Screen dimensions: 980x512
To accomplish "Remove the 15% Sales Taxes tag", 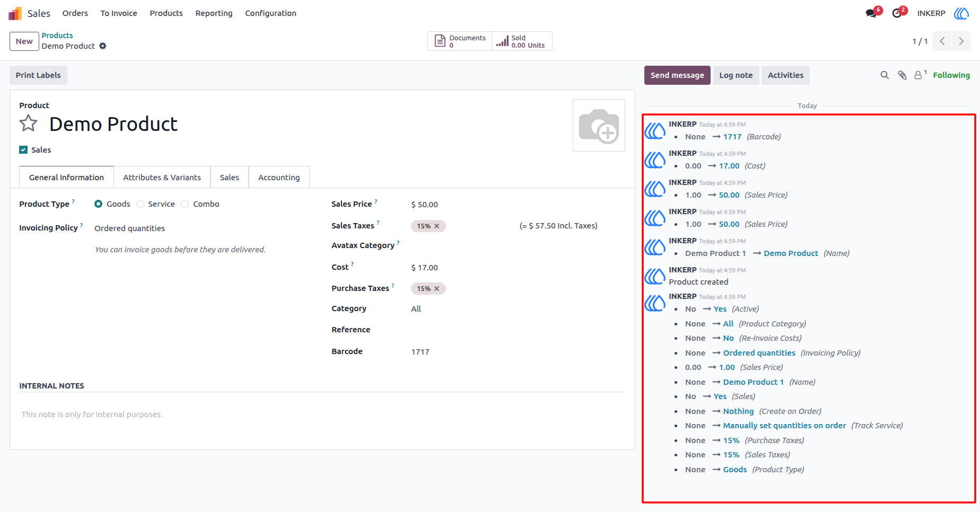I will click(x=437, y=226).
